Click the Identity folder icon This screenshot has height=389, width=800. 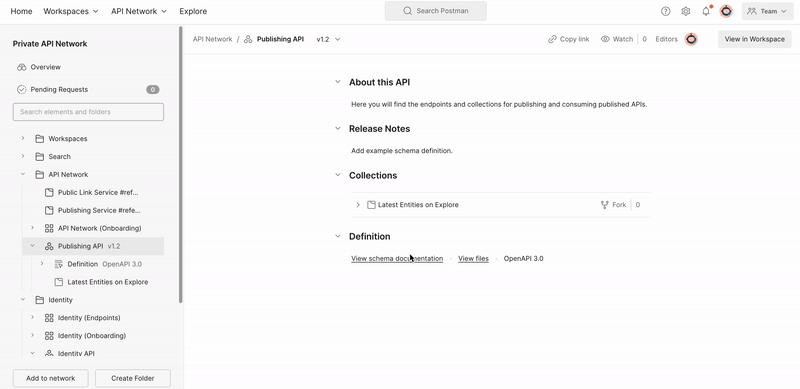[x=39, y=300]
